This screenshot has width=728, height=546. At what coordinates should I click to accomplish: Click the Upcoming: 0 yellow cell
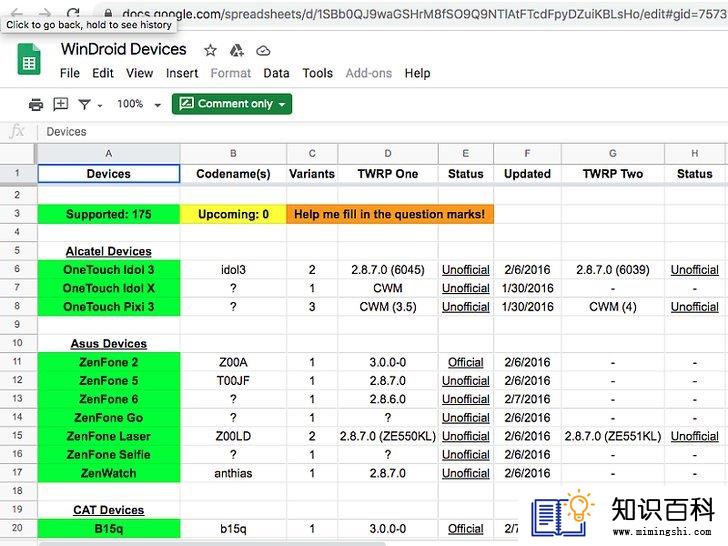pyautogui.click(x=233, y=214)
